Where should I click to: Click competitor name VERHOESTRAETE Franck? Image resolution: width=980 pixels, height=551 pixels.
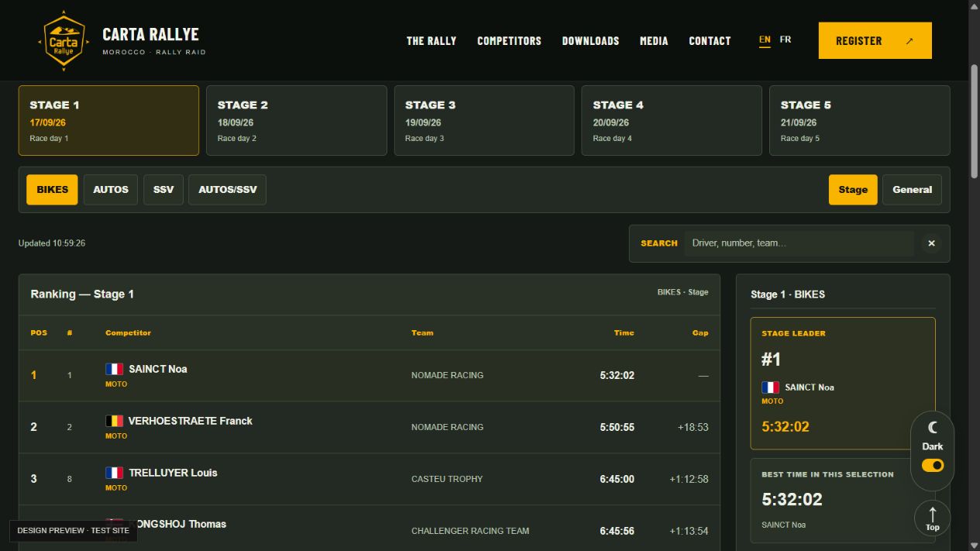[x=191, y=421]
